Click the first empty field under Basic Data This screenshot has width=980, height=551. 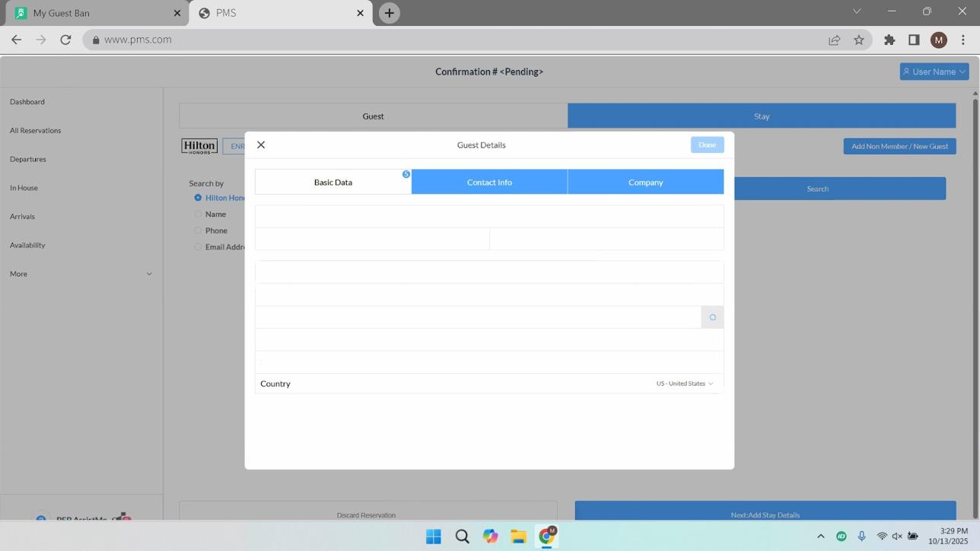coord(488,216)
